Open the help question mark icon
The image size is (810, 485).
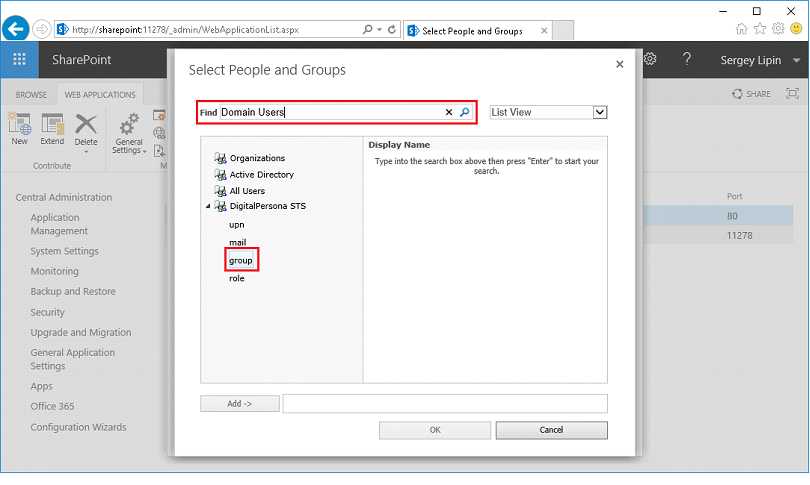[x=687, y=60]
